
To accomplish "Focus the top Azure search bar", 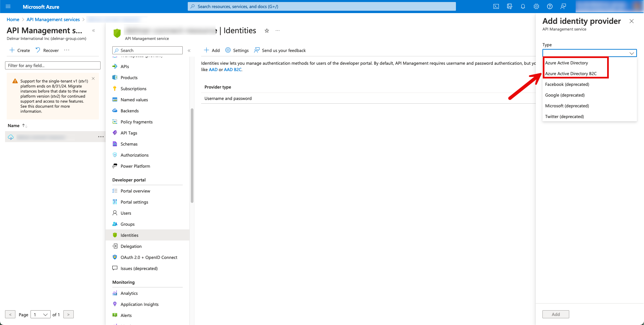I will (x=322, y=6).
